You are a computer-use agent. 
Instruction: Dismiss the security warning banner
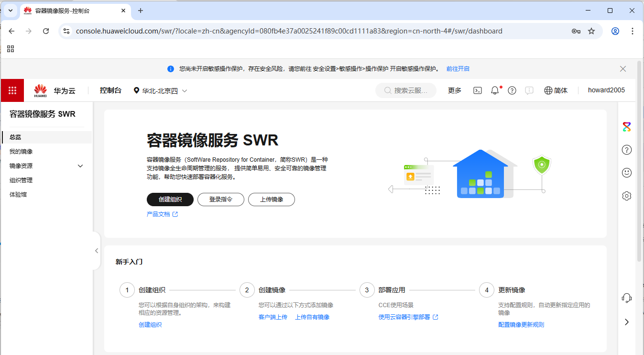point(623,69)
